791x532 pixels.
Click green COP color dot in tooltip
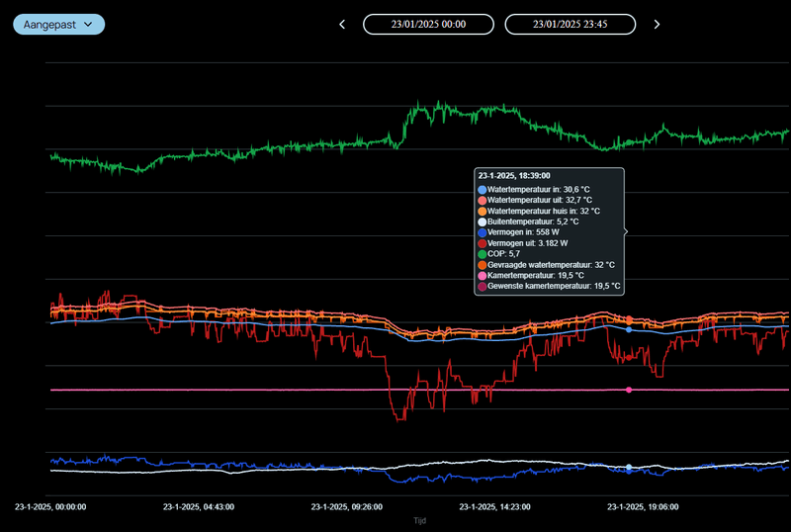tap(483, 254)
